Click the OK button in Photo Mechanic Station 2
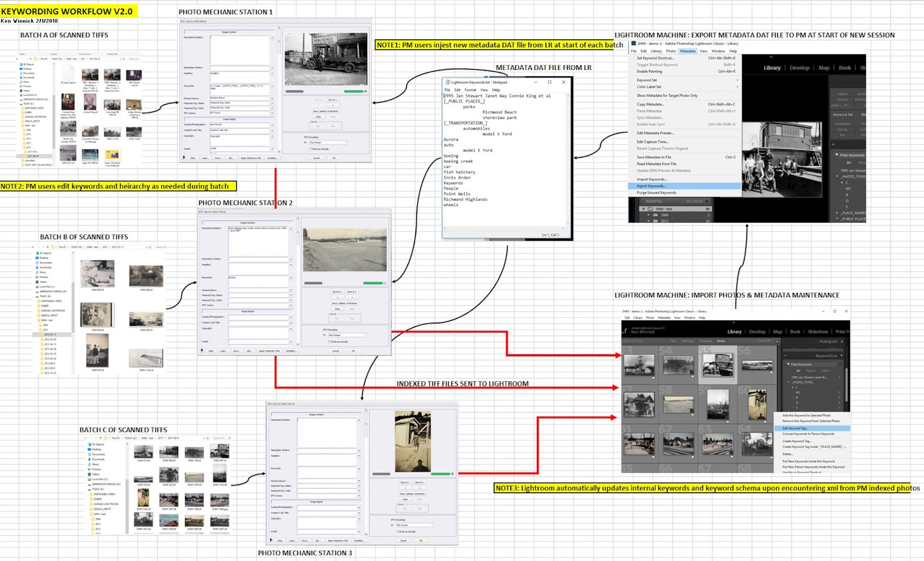Viewport: 924px width, 561px height. pos(353,351)
